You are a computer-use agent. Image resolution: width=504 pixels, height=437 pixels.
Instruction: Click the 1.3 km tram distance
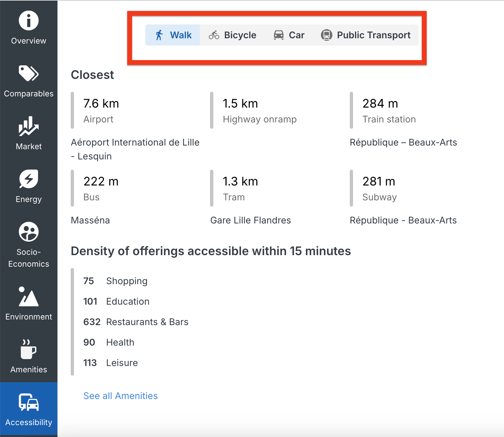[x=240, y=182]
